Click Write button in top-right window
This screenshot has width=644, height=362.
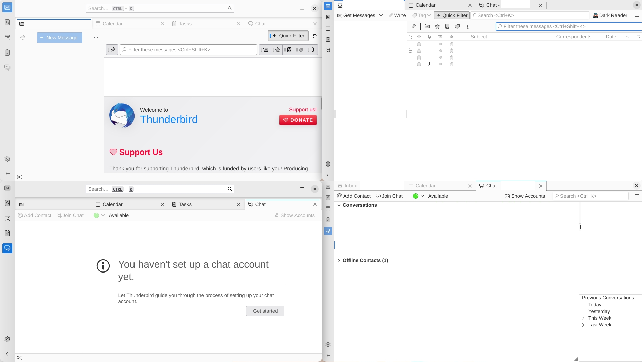[397, 15]
